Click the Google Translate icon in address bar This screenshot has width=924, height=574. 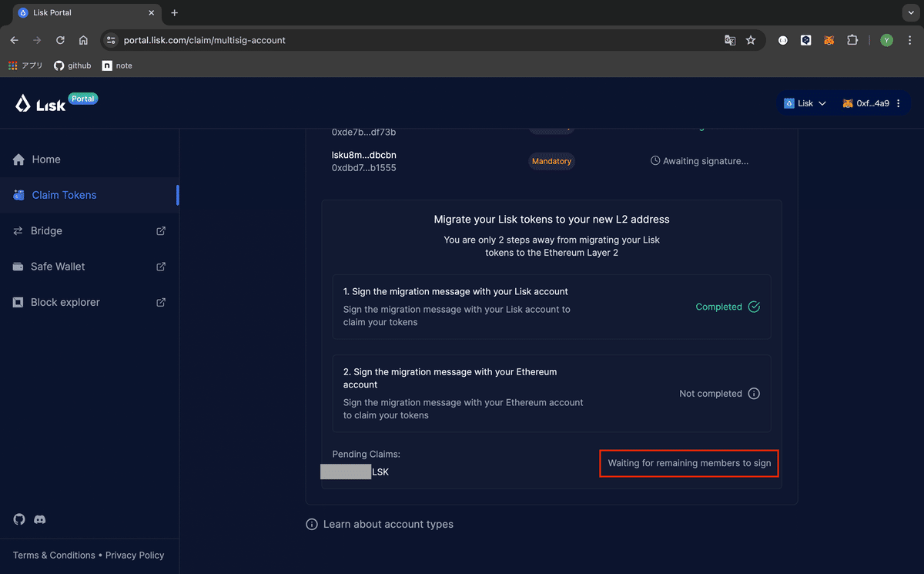tap(730, 40)
